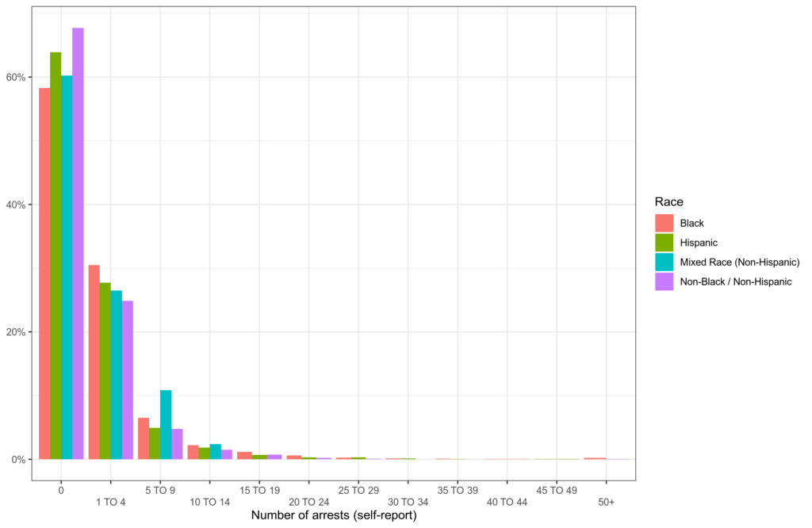Click the '20%' y-axis label

tap(16, 332)
